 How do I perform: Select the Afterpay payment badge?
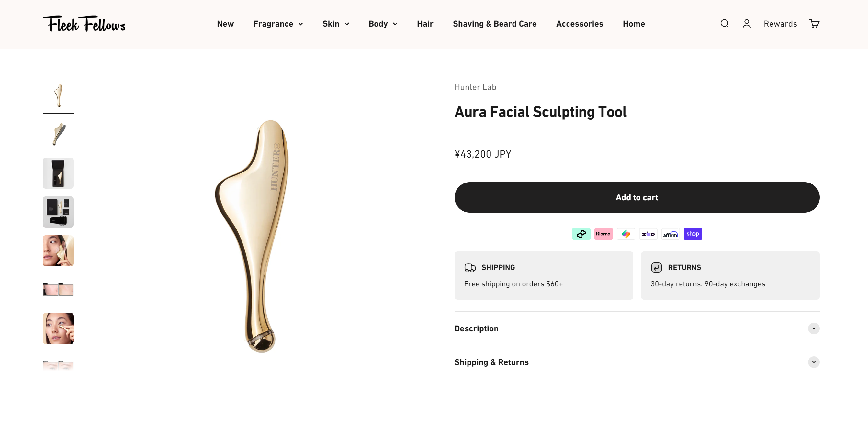pos(581,234)
